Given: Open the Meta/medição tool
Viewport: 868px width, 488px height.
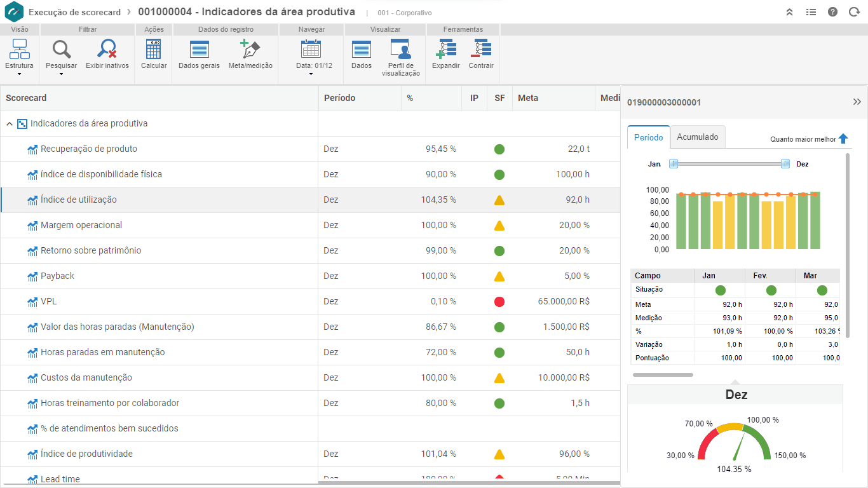Looking at the screenshot, I should (x=250, y=50).
